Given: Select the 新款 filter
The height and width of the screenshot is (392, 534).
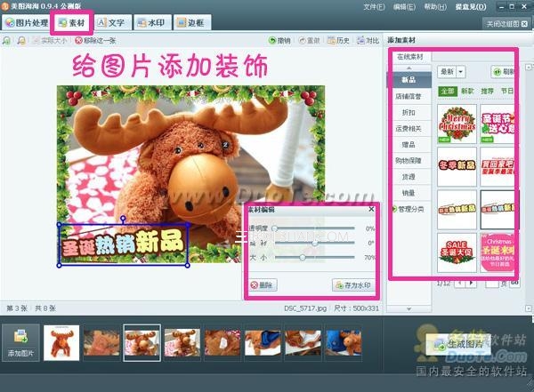Looking at the screenshot, I should 467,92.
